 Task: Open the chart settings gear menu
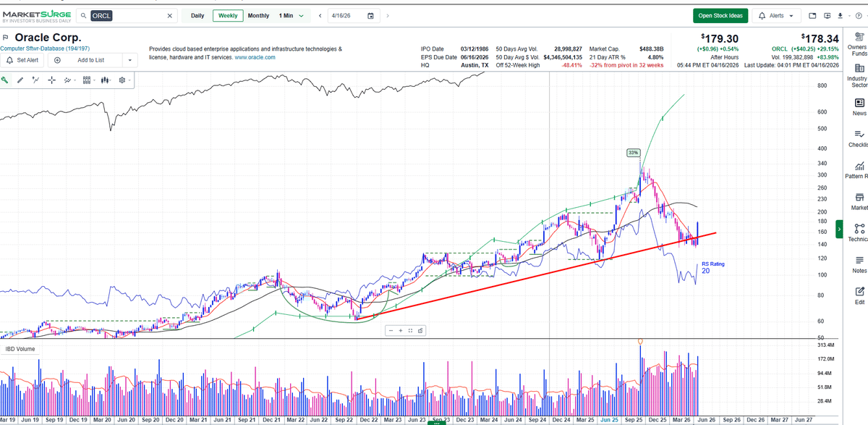(123, 80)
